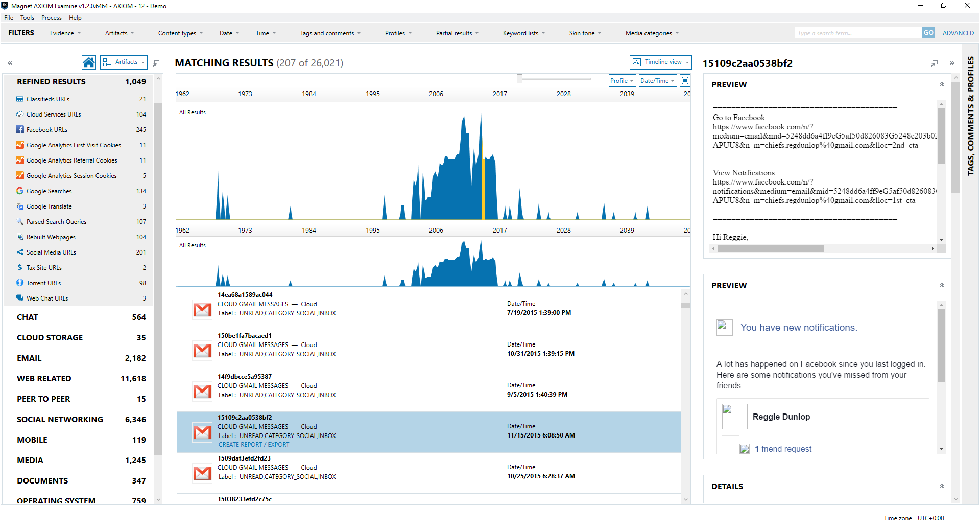Click the Torrent URLs icon

pyautogui.click(x=20, y=283)
